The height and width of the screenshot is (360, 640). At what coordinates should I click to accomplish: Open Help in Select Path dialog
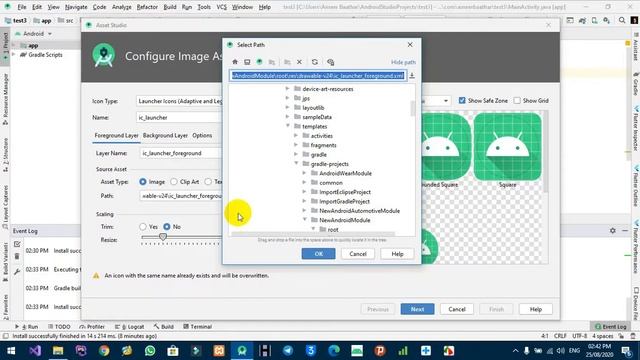(x=398, y=254)
